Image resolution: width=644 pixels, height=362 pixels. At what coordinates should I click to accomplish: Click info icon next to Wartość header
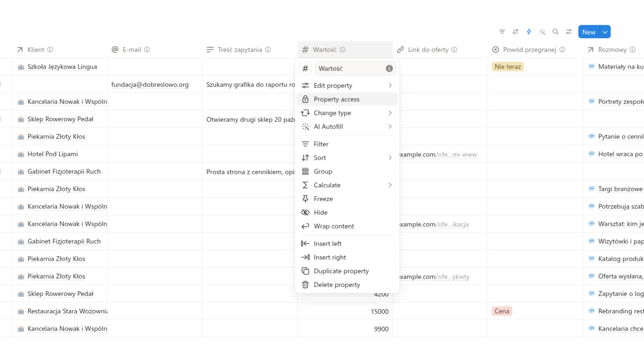(x=342, y=50)
